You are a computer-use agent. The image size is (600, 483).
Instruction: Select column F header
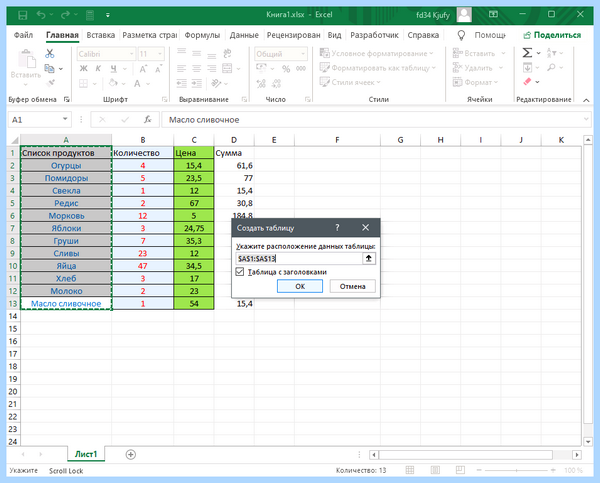(337, 140)
